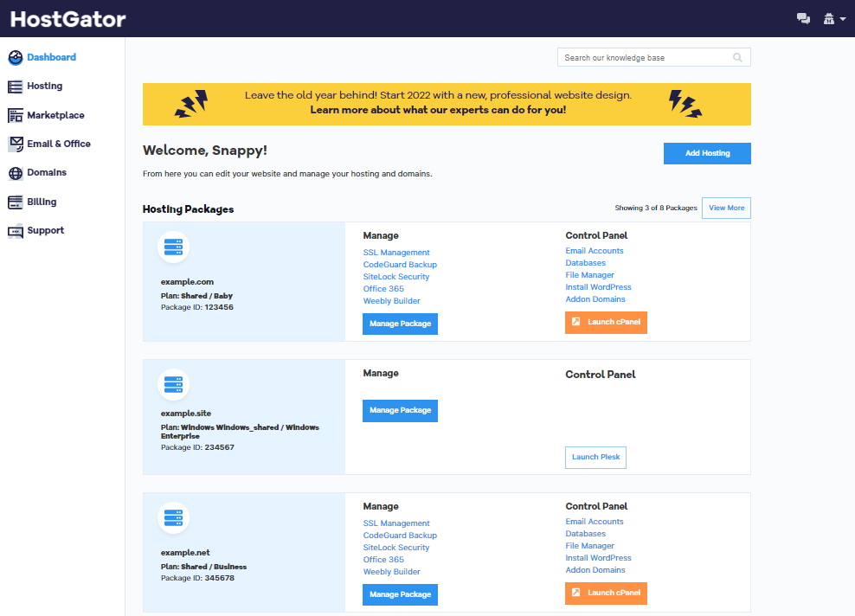The image size is (855, 616).
Task: Open the chat bubbles icon in header
Action: coord(803,19)
